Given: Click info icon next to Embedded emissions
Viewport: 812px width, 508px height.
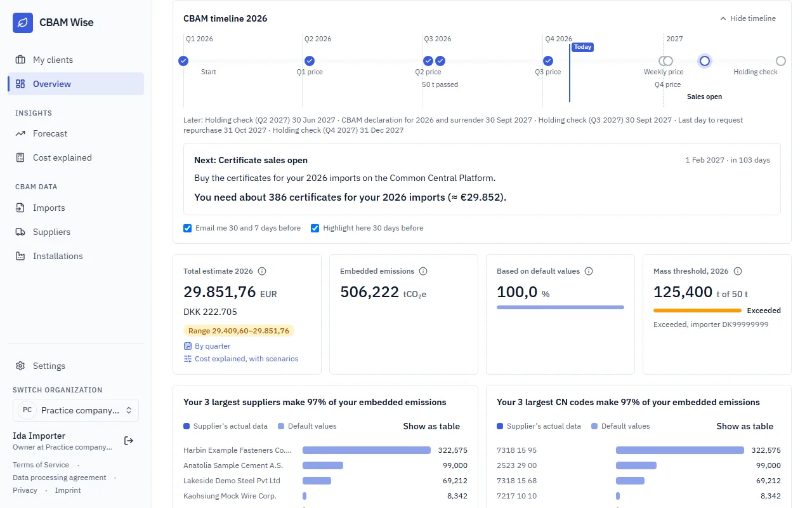Looking at the screenshot, I should [x=423, y=271].
